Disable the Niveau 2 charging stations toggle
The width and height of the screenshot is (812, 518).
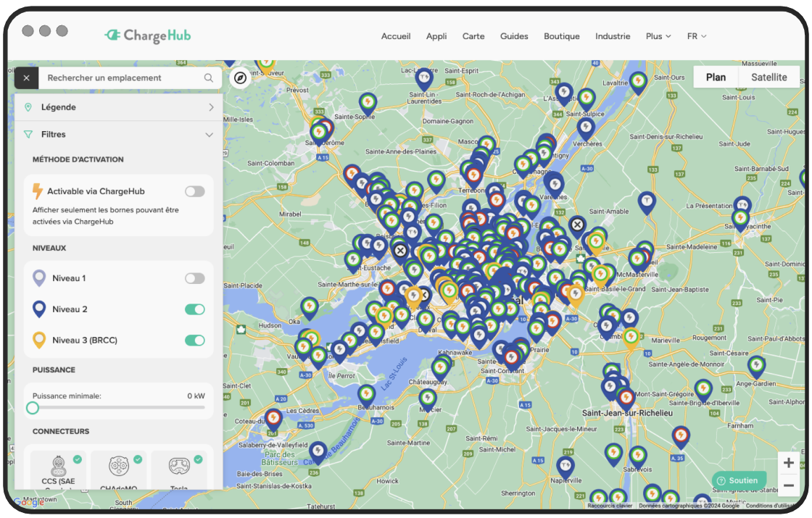pyautogui.click(x=194, y=309)
